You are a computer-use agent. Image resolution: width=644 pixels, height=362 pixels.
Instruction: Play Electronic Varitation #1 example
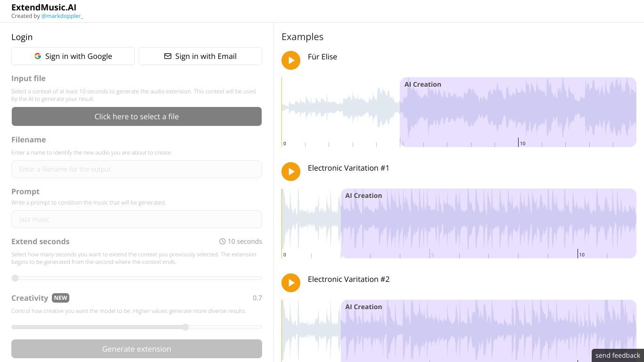(x=291, y=172)
